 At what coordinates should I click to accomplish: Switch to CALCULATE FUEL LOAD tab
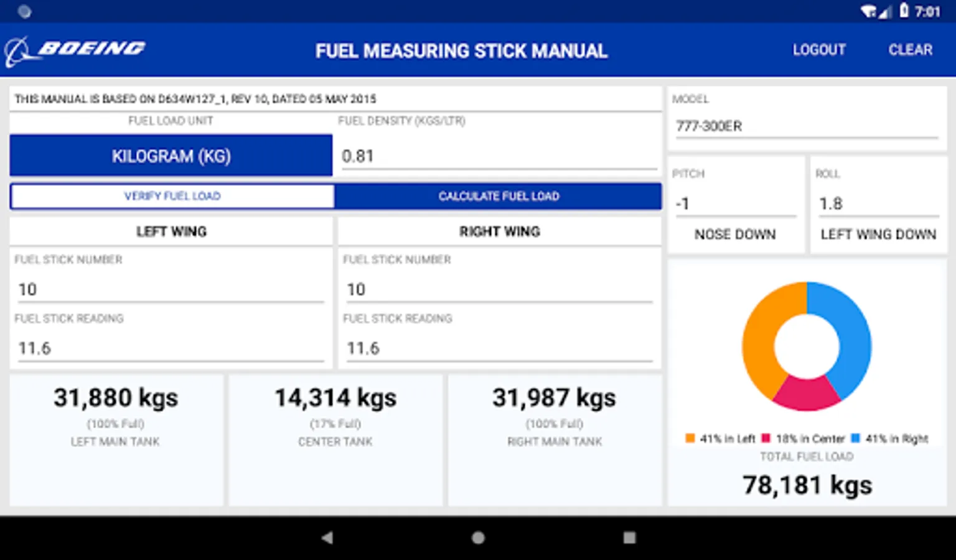click(498, 196)
